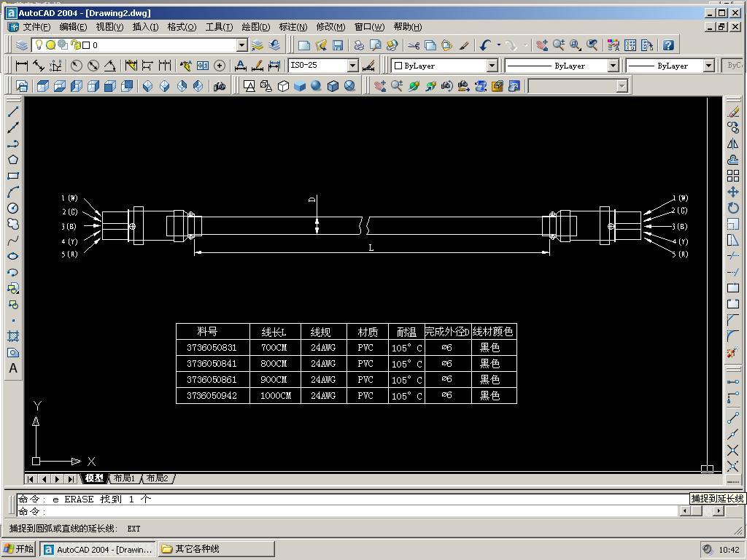Viewport: 747px width, 560px height.
Task: Click the Camera view icon
Action: click(219, 86)
